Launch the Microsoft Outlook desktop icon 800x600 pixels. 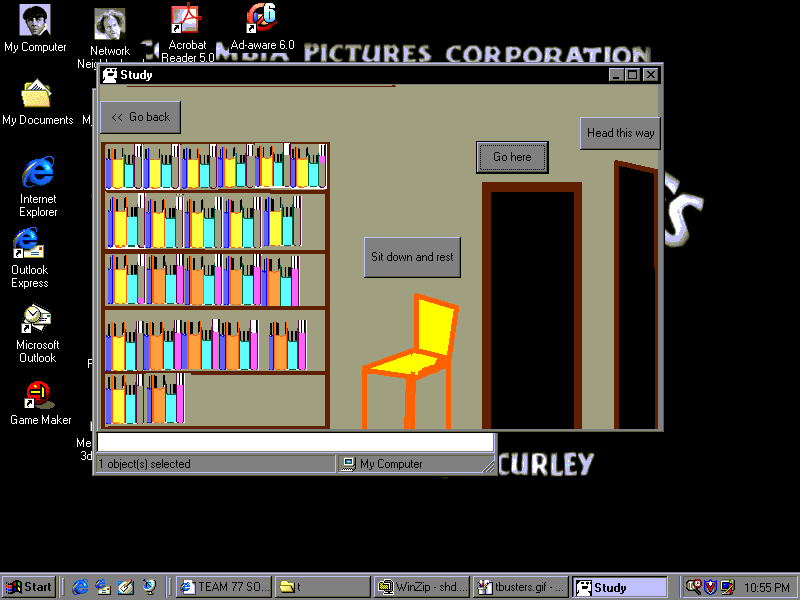pos(36,319)
